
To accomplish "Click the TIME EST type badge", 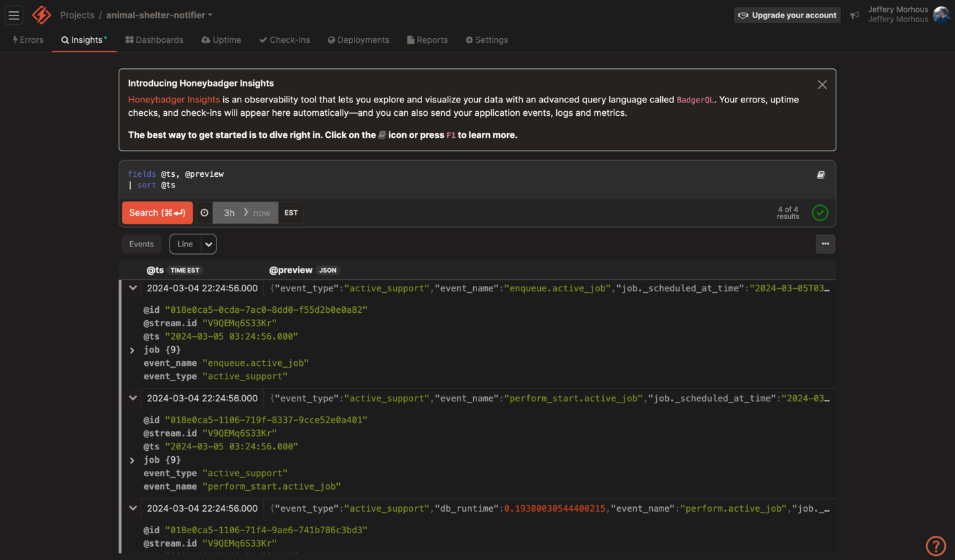I will (185, 270).
